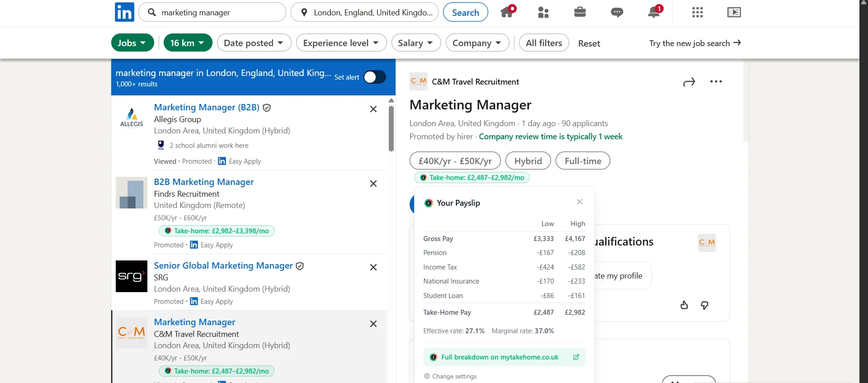Click the thumbs down feedback icon
Screen dimensions: 868x383
(705, 305)
